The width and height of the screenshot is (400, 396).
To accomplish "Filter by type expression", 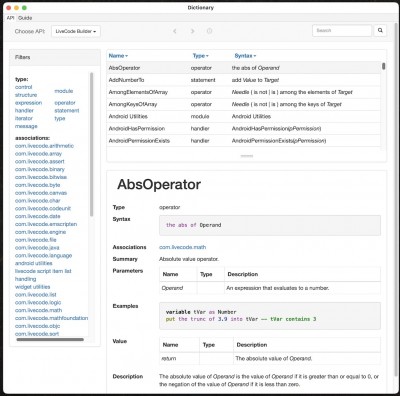I will tap(28, 103).
